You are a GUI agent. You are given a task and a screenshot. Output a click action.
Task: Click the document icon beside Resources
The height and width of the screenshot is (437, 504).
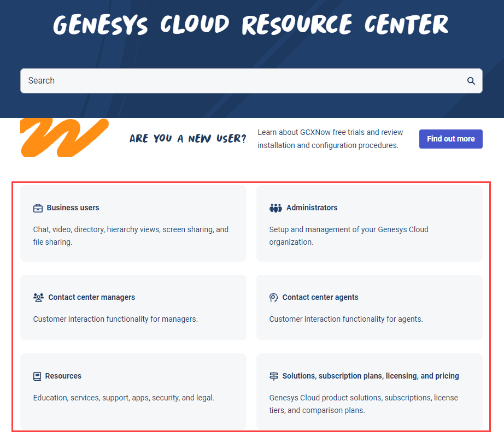click(37, 376)
